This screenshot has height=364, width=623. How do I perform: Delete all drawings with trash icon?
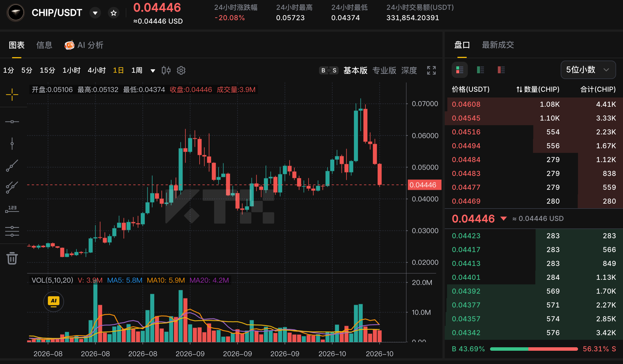pyautogui.click(x=12, y=258)
